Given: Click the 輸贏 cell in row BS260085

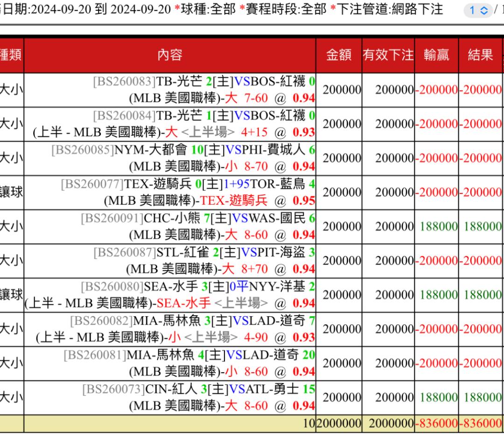Looking at the screenshot, I should [436, 158].
